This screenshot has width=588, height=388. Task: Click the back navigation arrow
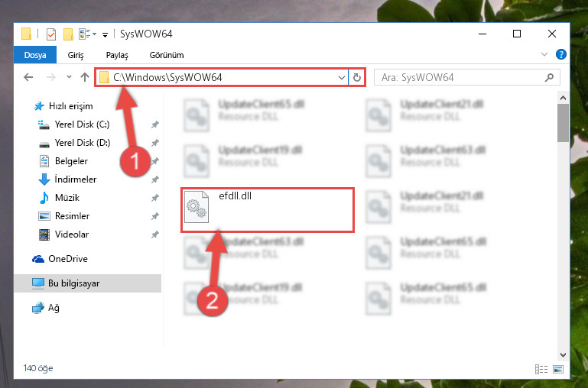[28, 78]
